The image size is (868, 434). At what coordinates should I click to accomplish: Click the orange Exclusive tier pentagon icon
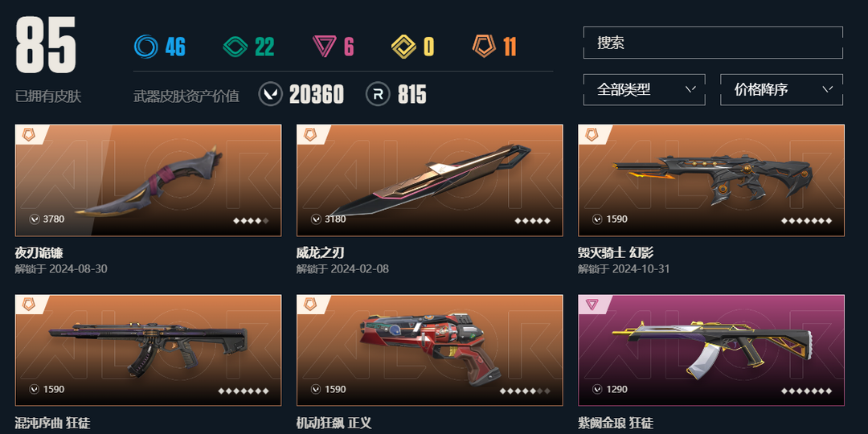click(x=484, y=47)
